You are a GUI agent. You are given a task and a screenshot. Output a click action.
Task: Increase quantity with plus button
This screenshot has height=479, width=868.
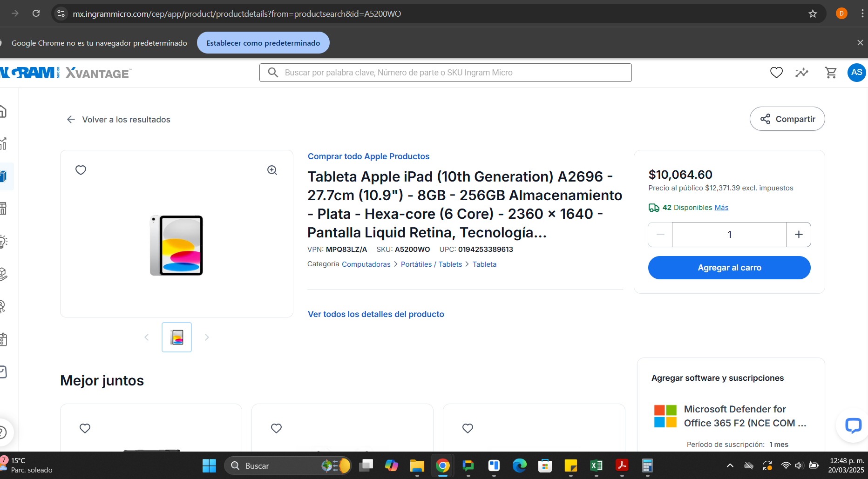tap(799, 235)
